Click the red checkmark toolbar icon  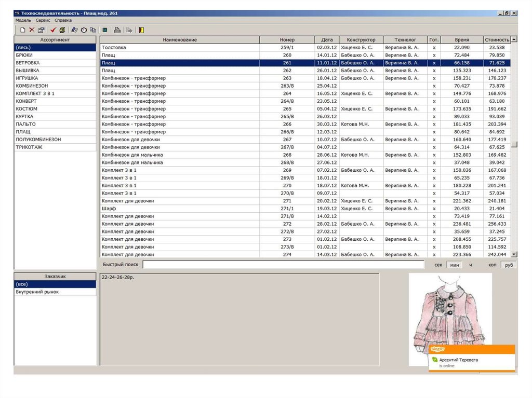tap(53, 30)
